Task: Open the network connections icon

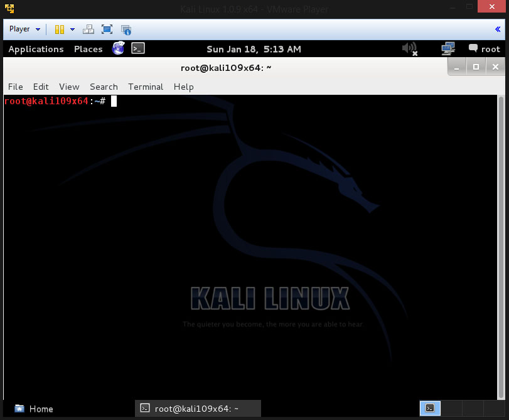Action: 448,49
